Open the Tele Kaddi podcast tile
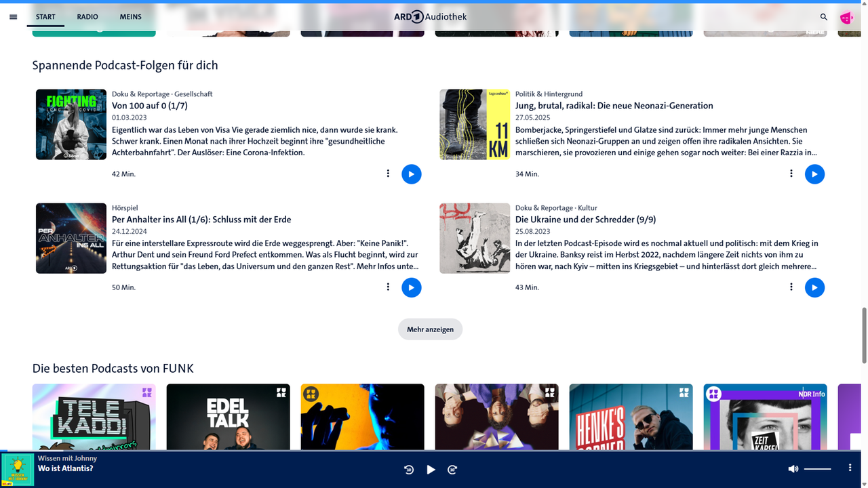868x488 pixels. [94, 417]
